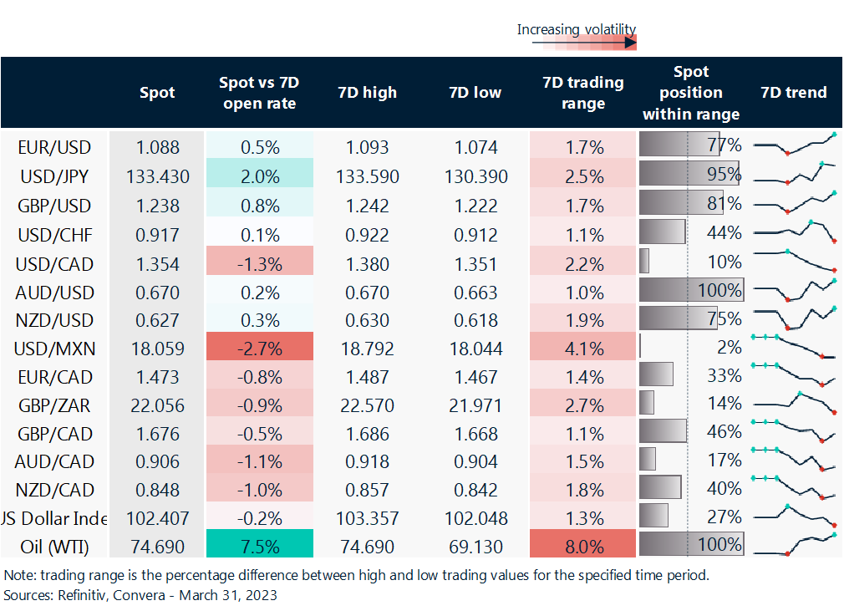Select the Oil (WTI) row label
Screen dimensions: 844x616
click(x=54, y=547)
